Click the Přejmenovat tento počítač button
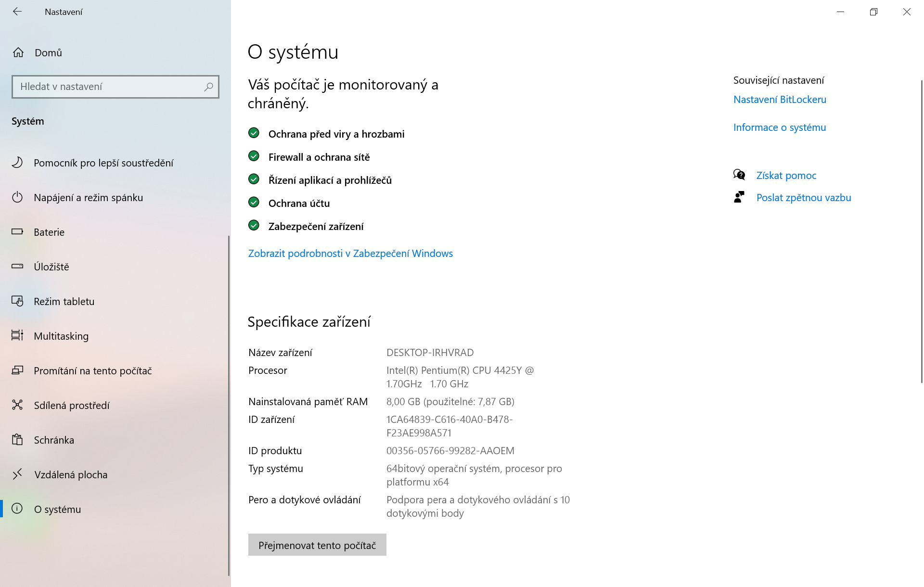The width and height of the screenshot is (924, 587). [x=317, y=545]
